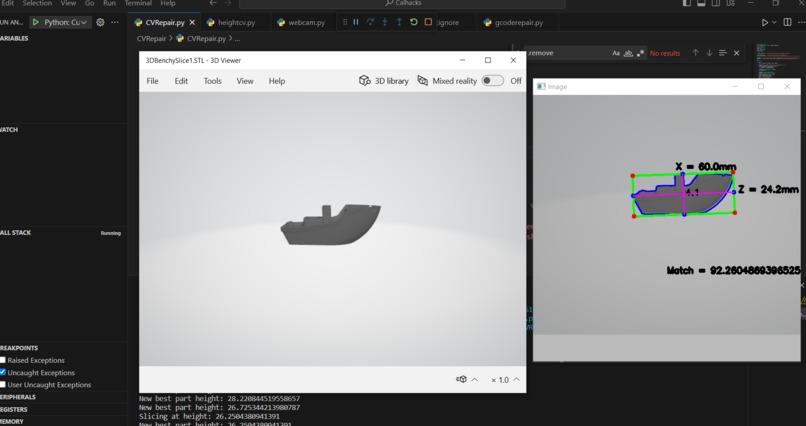Screen dimensions: 806x426
Task: Click the Step Over debug icon
Action: pyautogui.click(x=370, y=22)
